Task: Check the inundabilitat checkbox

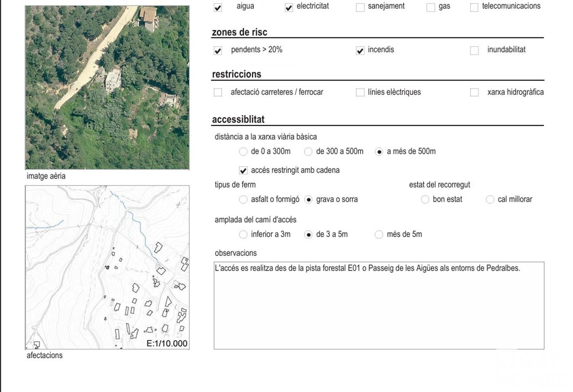Action: click(474, 50)
